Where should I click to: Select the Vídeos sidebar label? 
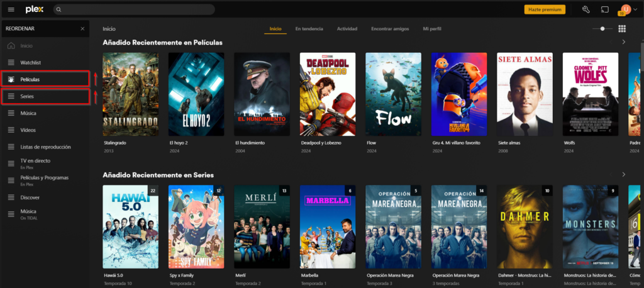pos(28,130)
